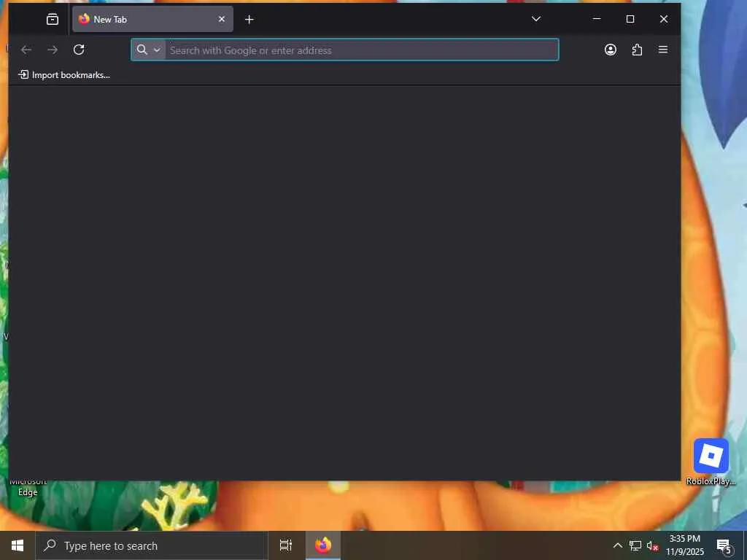
Task: Click Import bookmarks link
Action: click(x=64, y=75)
